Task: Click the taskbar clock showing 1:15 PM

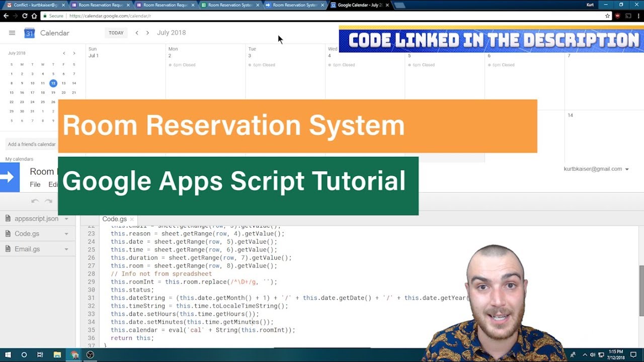Action: [616, 355]
